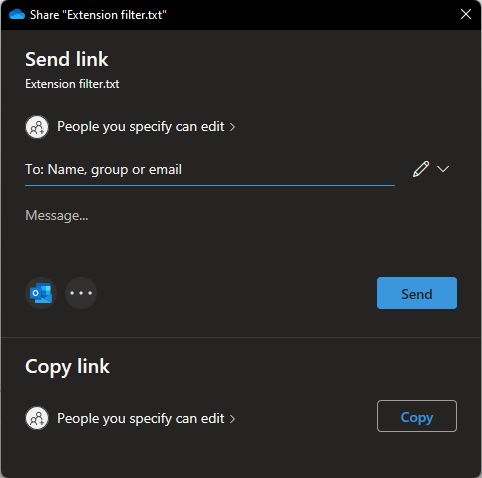Screen dimensions: 482x478
Task: Click the 'Copy link' heading
Action: [67, 367]
